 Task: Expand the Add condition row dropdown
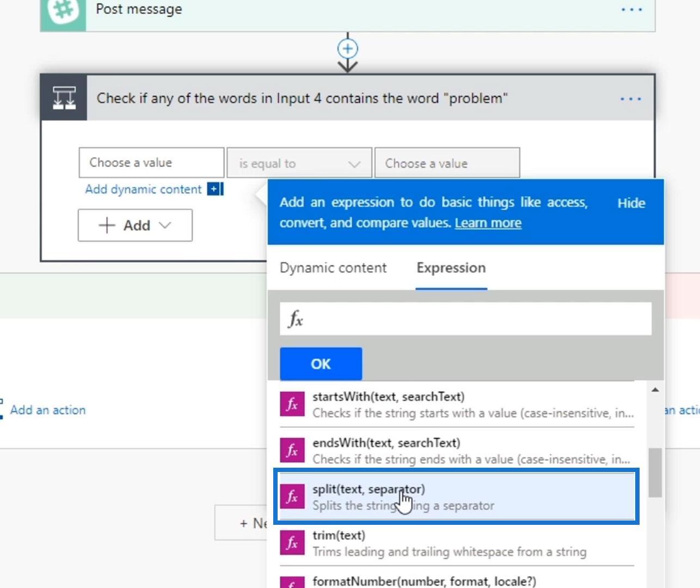[x=135, y=225]
